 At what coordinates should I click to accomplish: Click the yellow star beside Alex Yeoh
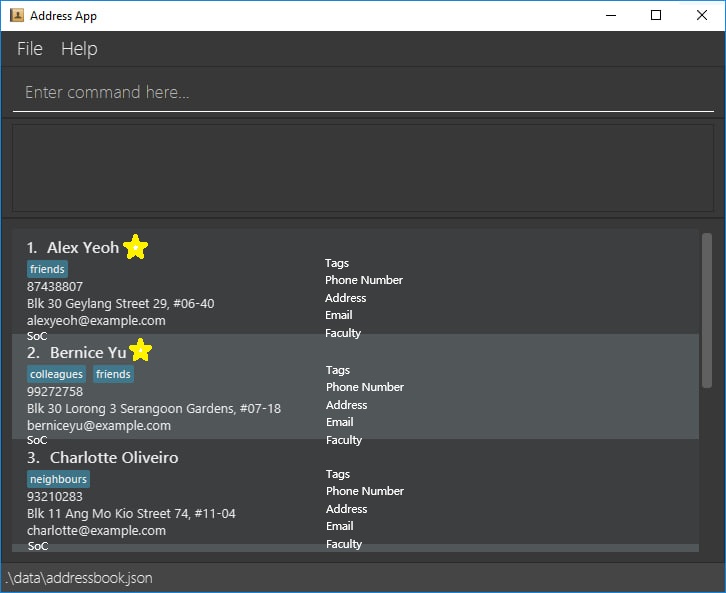[x=136, y=248]
